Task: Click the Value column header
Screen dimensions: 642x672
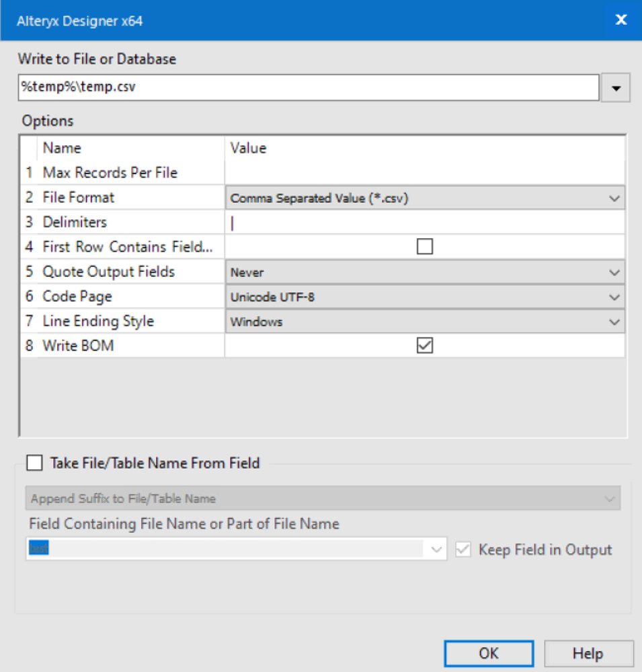Action: click(249, 148)
